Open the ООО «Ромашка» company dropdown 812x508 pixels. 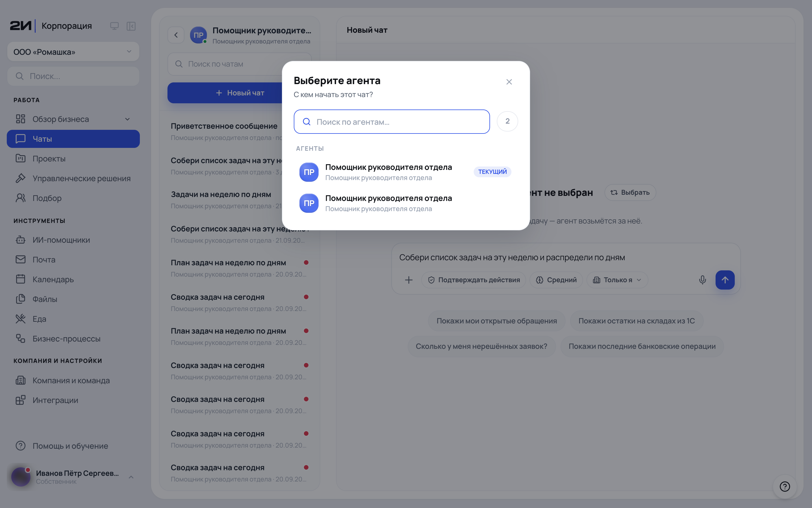73,52
